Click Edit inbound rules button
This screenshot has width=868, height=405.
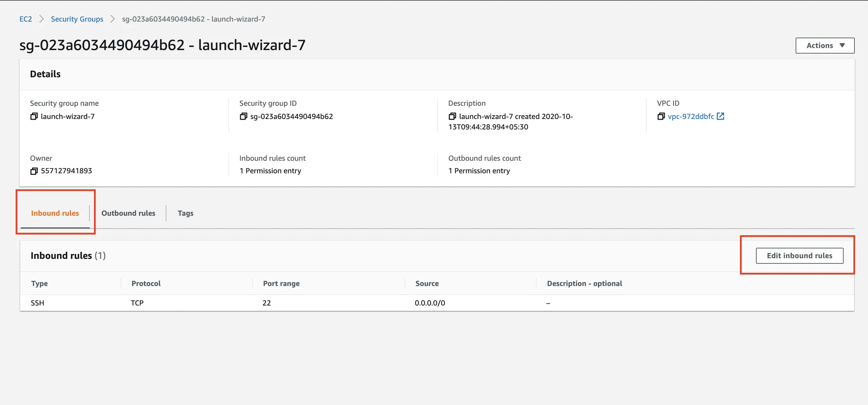799,256
